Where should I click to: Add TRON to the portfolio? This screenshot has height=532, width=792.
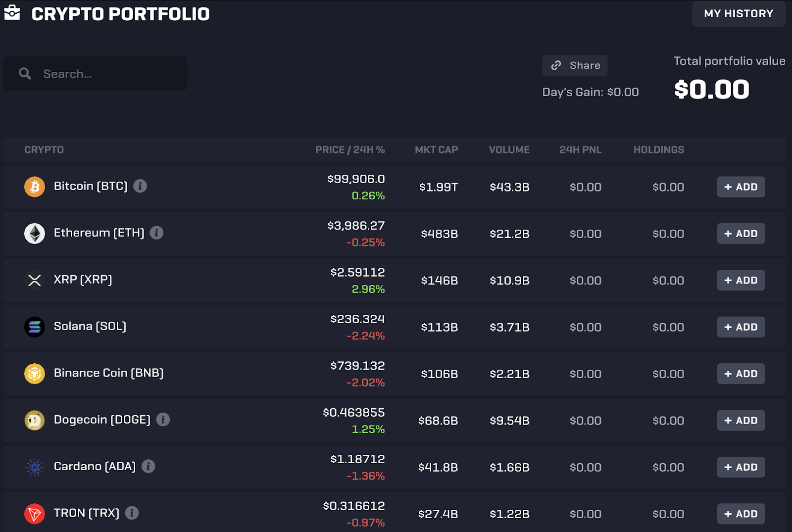tap(741, 514)
